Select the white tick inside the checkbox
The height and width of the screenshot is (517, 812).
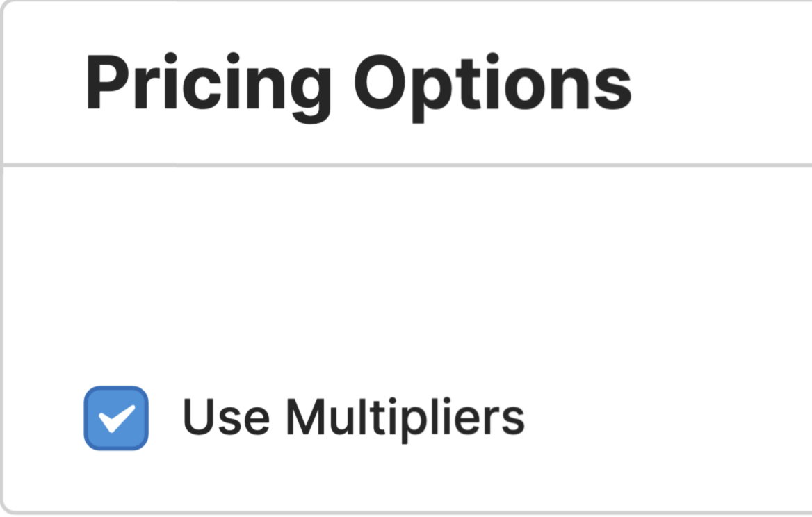(116, 418)
